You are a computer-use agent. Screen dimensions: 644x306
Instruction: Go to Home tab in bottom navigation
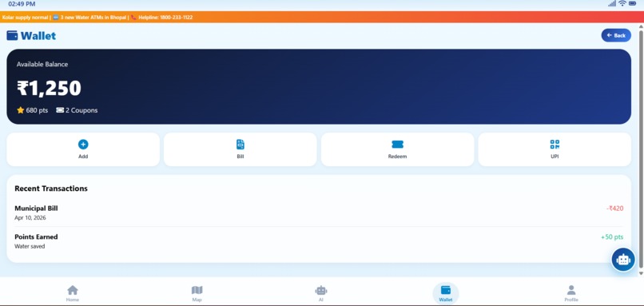click(x=73, y=294)
